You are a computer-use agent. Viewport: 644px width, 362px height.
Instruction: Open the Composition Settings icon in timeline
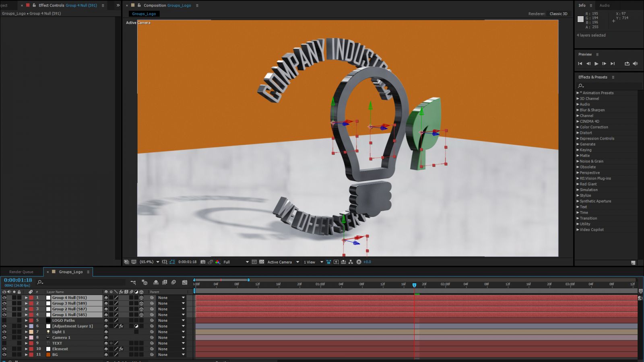click(x=133, y=282)
